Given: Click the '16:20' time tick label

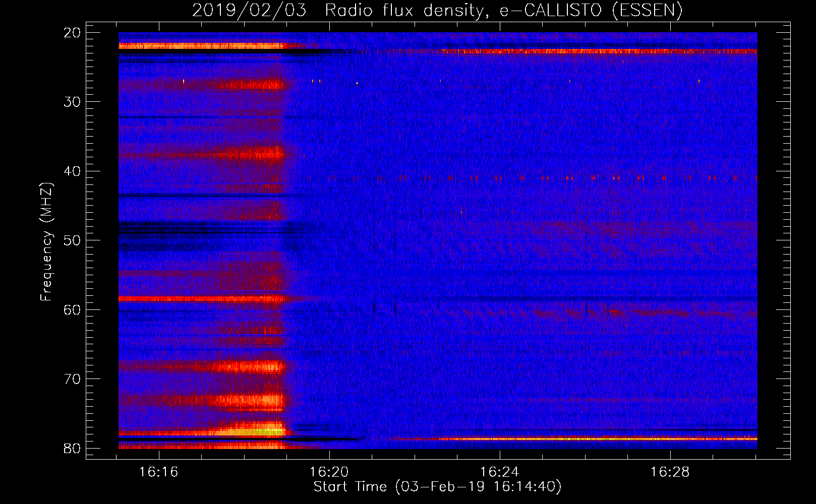Looking at the screenshot, I should pyautogui.click(x=329, y=472).
